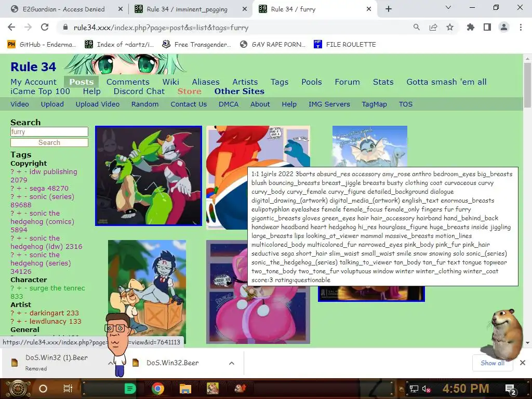Open the browser side panel

[487, 28]
